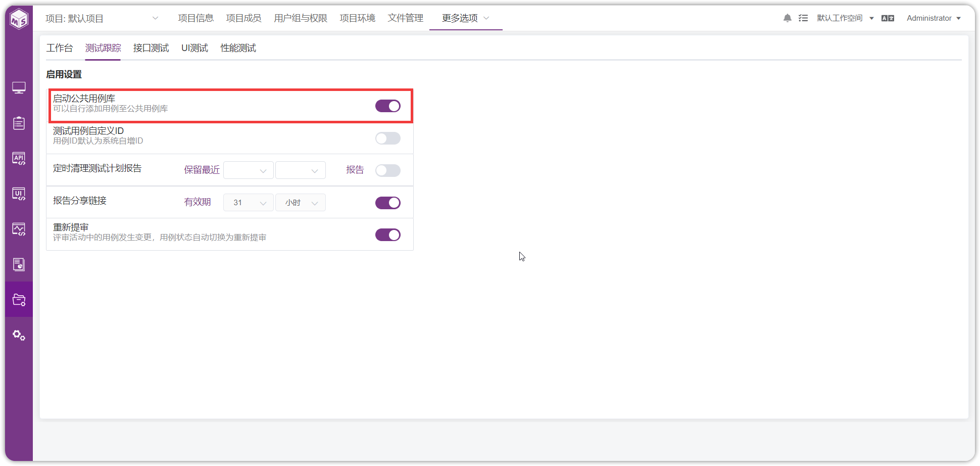Open project settings folder icon in sidebar
This screenshot has width=980, height=466.
(x=19, y=300)
